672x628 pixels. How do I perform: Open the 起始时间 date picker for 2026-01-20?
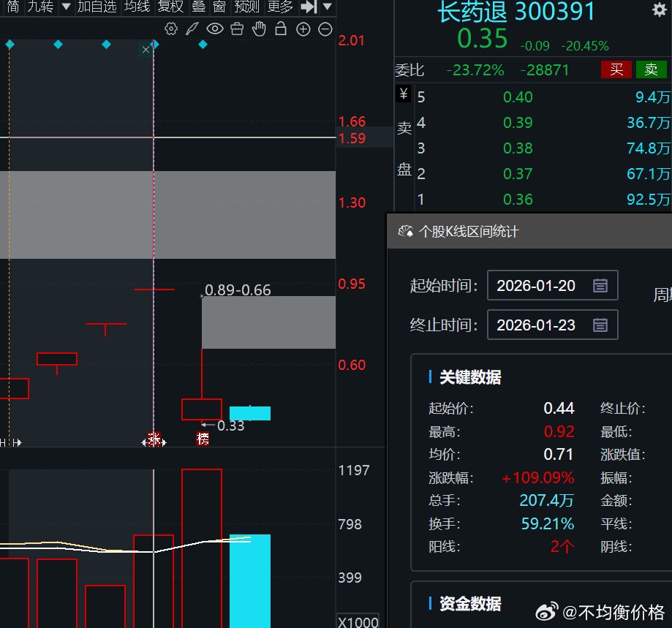pyautogui.click(x=600, y=285)
